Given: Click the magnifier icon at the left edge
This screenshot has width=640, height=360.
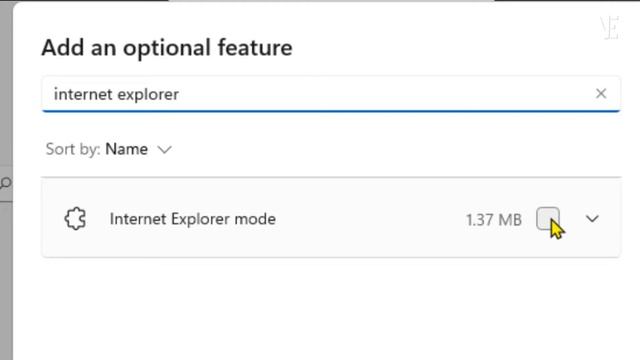Looking at the screenshot, I should [5, 182].
